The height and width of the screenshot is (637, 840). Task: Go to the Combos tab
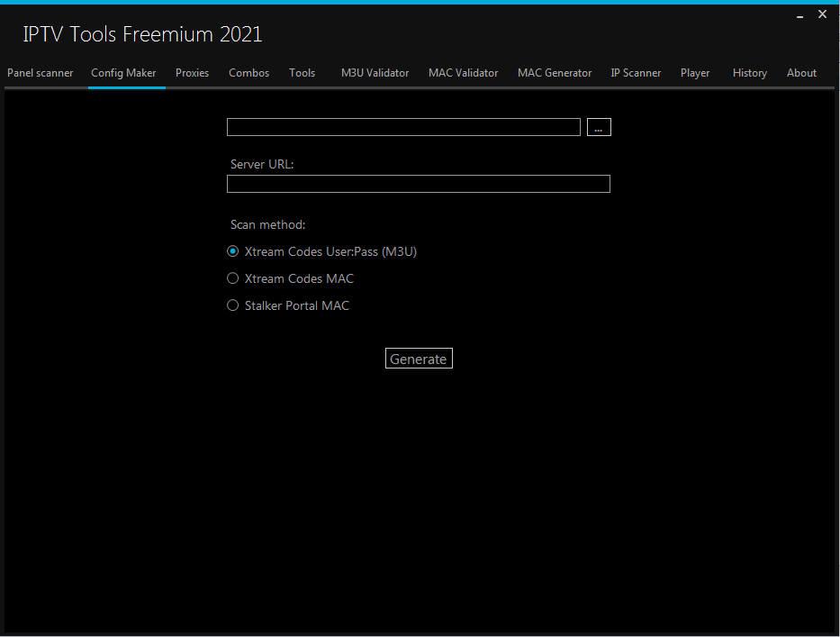pyautogui.click(x=249, y=73)
